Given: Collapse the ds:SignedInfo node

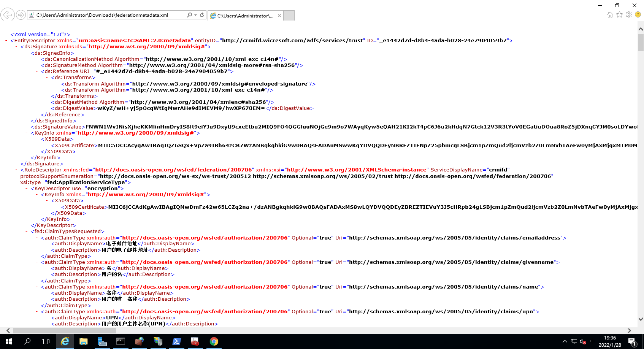Looking at the screenshot, I should tap(27, 53).
